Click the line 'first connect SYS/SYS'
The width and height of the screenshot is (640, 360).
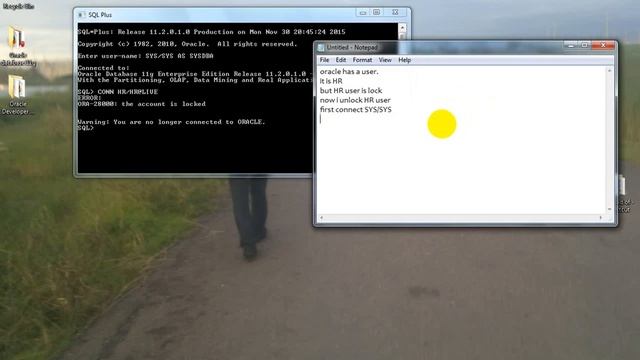[356, 109]
